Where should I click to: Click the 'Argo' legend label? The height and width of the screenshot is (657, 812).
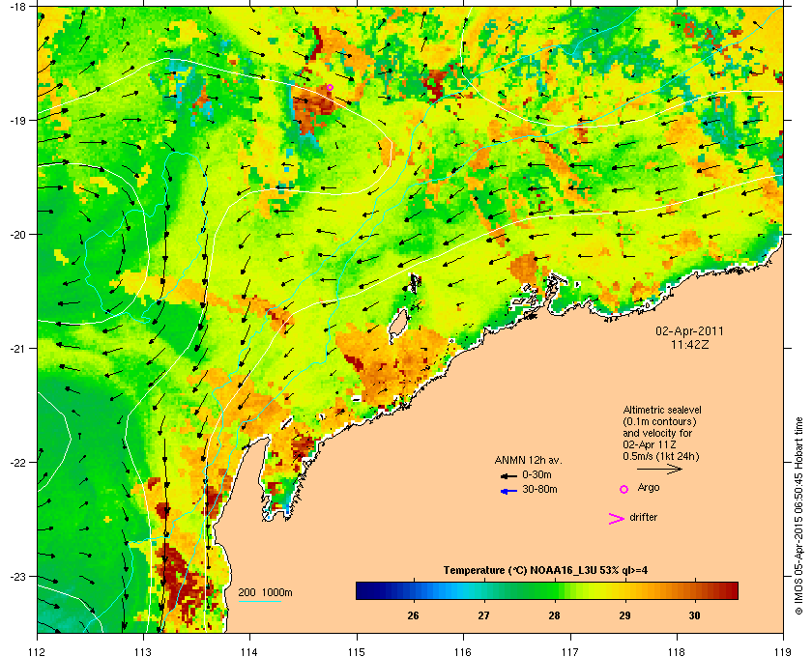pyautogui.click(x=649, y=487)
